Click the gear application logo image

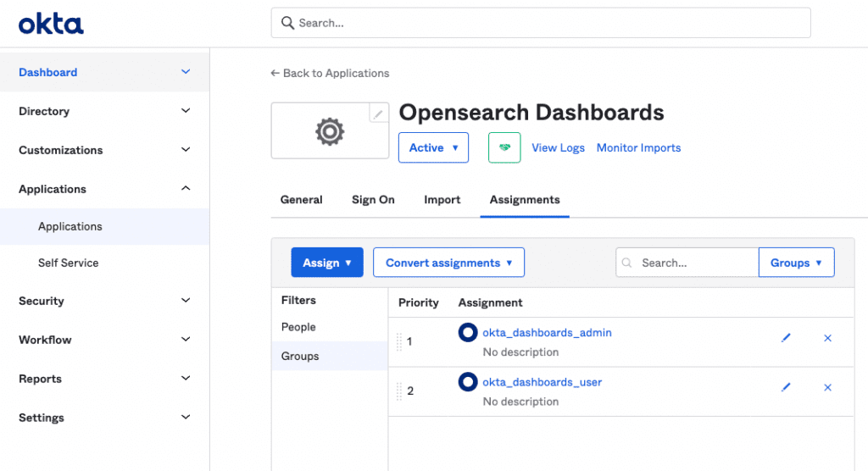pyautogui.click(x=330, y=131)
